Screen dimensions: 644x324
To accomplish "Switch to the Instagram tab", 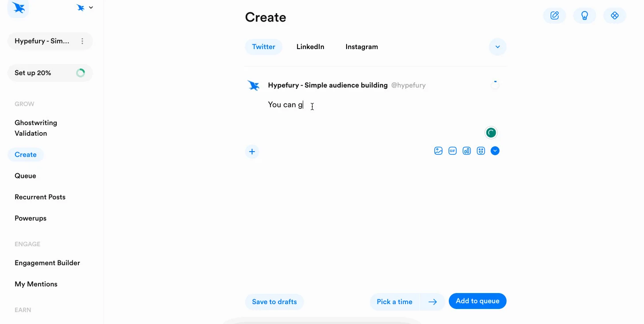I will (362, 47).
